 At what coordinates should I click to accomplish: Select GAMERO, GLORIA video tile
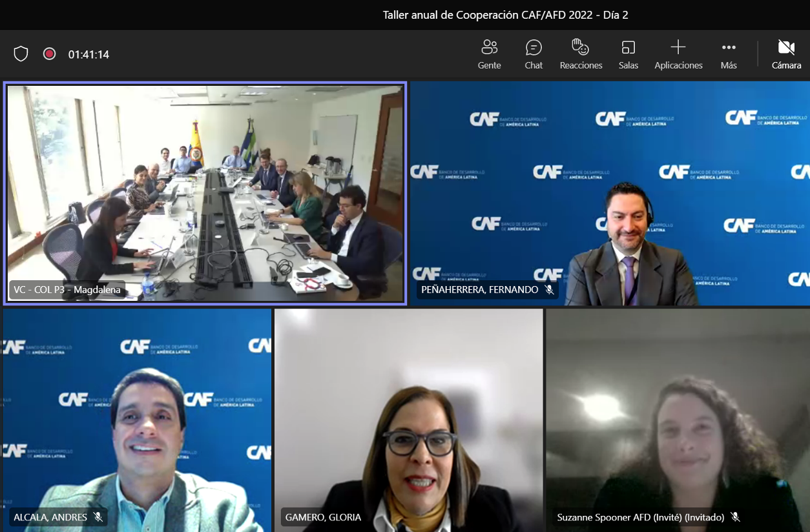[x=409, y=420]
